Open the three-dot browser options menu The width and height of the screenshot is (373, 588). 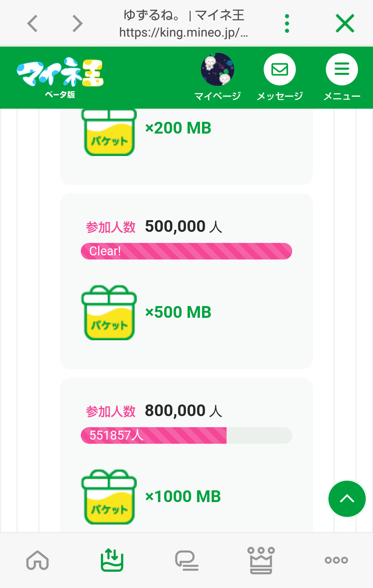tap(287, 23)
